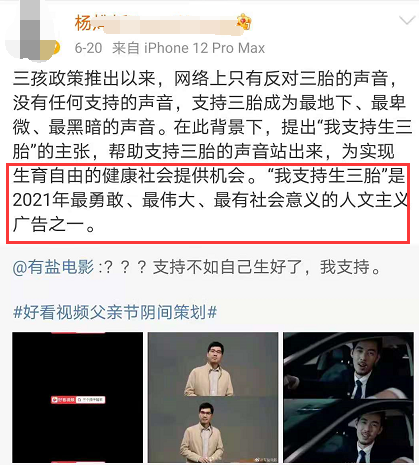Open the black video thumbnail with logo

click(78, 397)
